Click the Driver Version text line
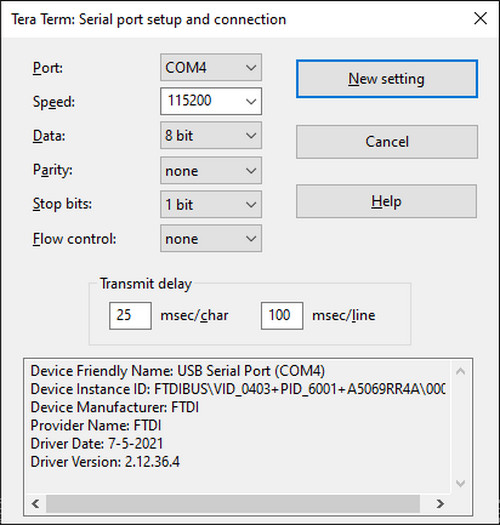This screenshot has height=525, width=500. point(105,462)
